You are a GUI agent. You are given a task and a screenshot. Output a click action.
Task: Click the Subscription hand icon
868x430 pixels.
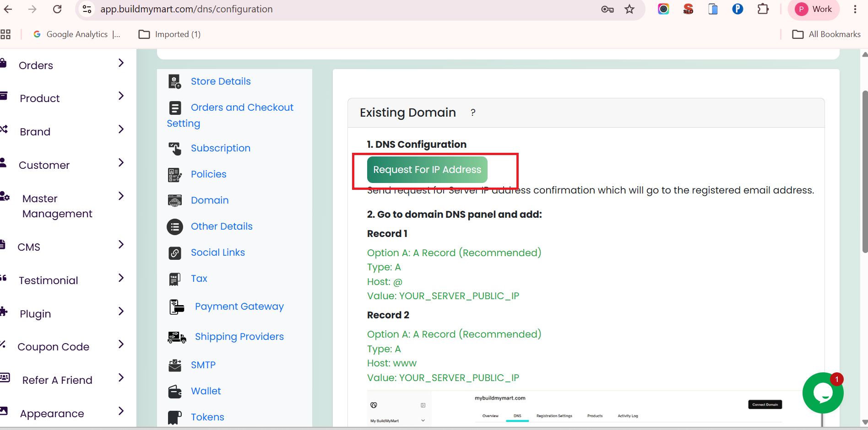(x=175, y=149)
